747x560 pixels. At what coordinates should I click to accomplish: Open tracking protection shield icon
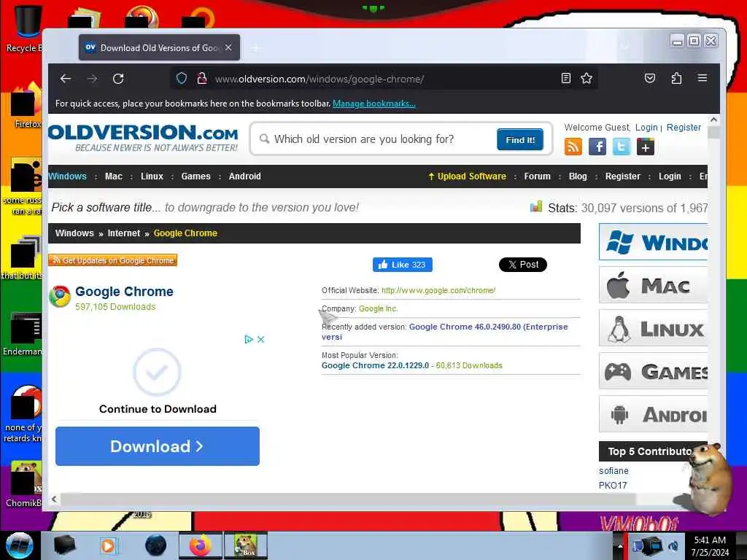click(x=182, y=79)
